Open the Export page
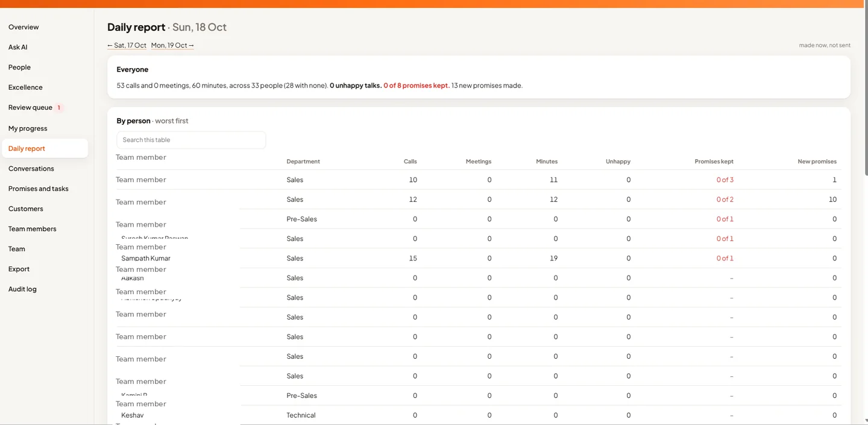The image size is (868, 425). click(x=19, y=269)
